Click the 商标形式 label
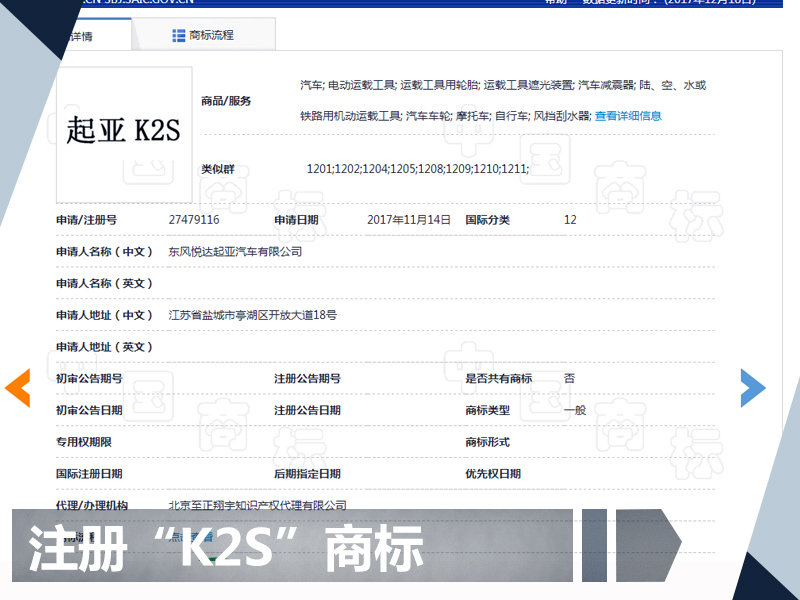The height and width of the screenshot is (600, 800). (x=488, y=442)
